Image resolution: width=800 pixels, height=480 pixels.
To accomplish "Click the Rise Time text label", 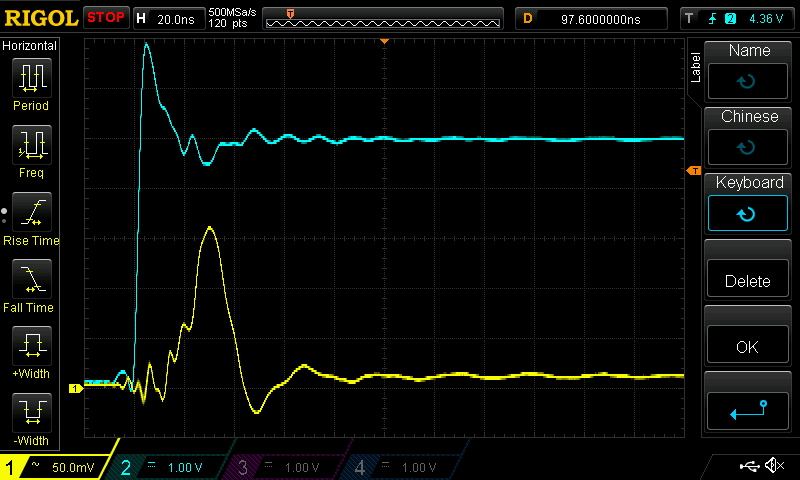I will click(31, 241).
